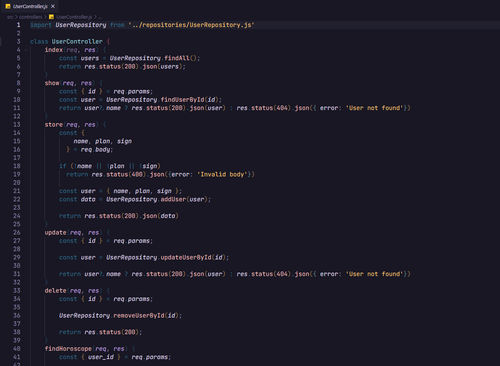Screen dimensions: 500x366
Task: Click 'status(400)' on line 19
Action: [126, 174]
